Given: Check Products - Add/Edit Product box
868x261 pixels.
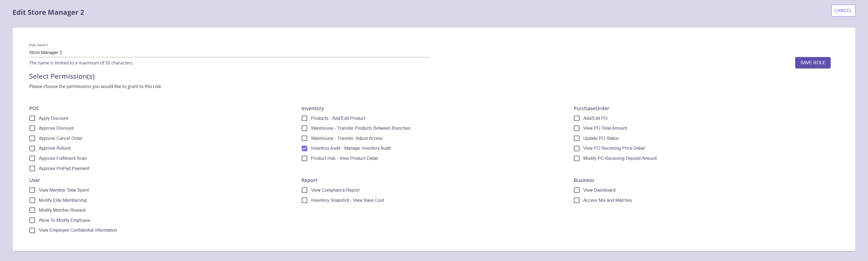Looking at the screenshot, I should [305, 118].
